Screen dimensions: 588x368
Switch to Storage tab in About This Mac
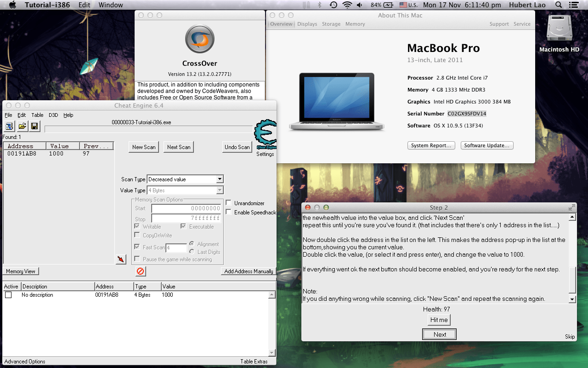click(x=331, y=24)
